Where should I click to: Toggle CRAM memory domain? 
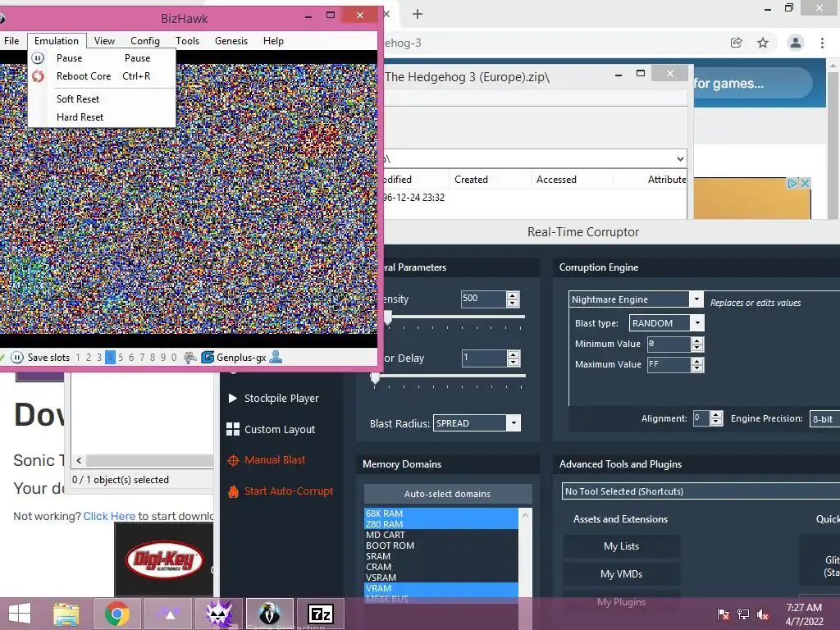[441, 567]
